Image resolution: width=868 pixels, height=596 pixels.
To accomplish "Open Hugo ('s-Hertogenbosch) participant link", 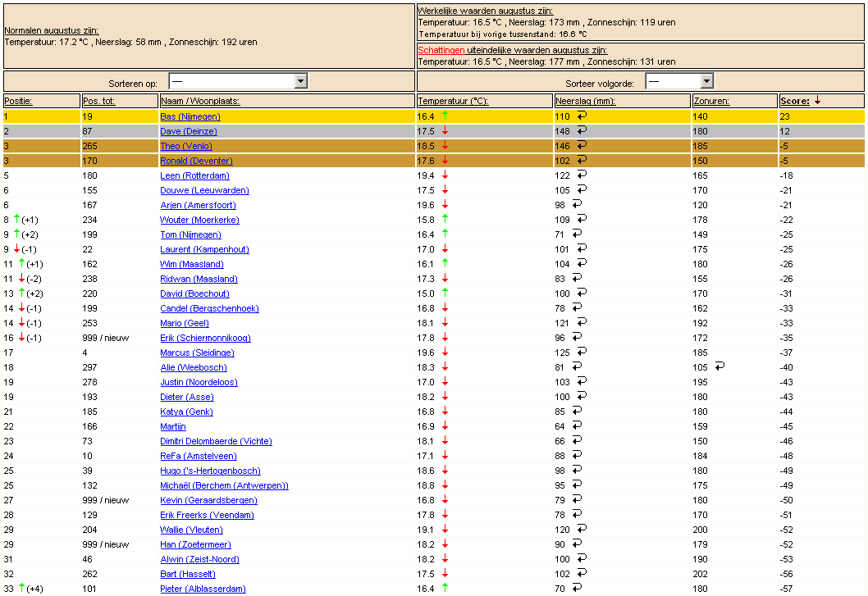I will tap(210, 471).
